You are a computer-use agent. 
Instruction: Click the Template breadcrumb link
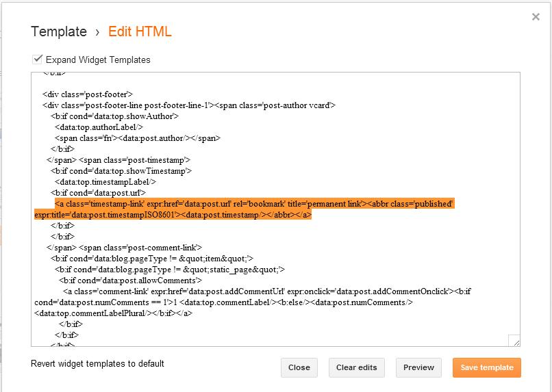pos(59,31)
